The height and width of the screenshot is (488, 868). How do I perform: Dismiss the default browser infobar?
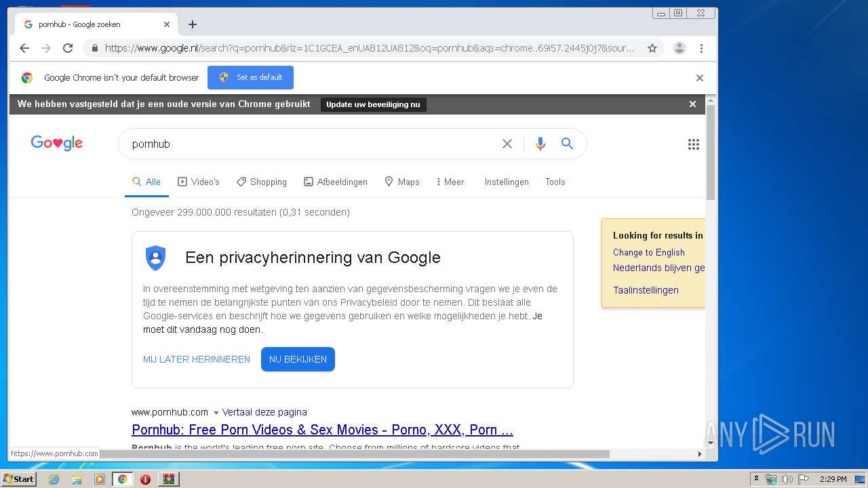tap(700, 78)
